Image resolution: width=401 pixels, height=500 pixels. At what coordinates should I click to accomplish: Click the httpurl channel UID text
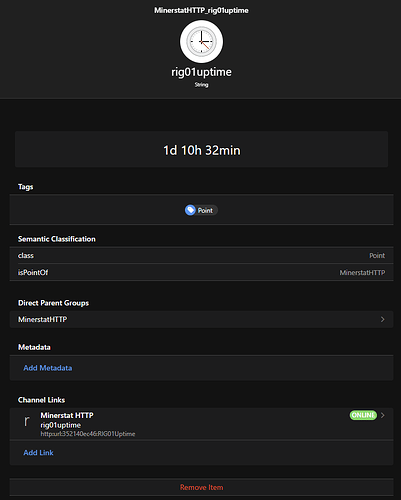click(88, 434)
